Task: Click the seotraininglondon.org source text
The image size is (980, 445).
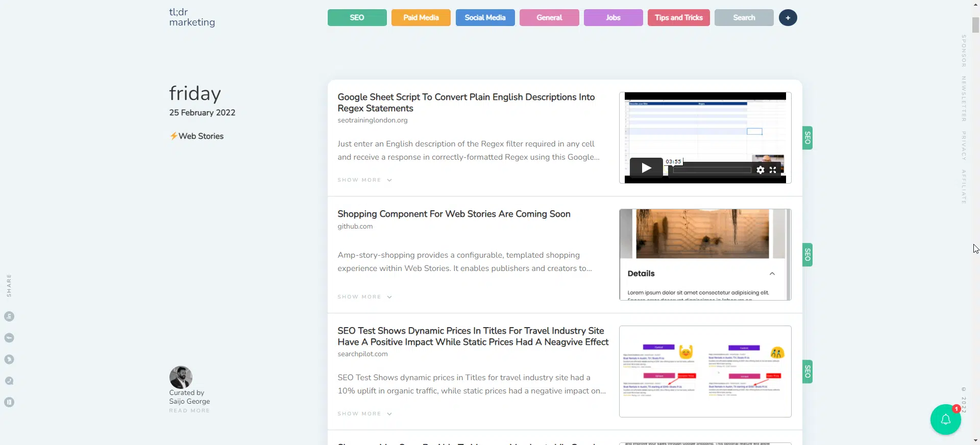Action: coord(372,120)
